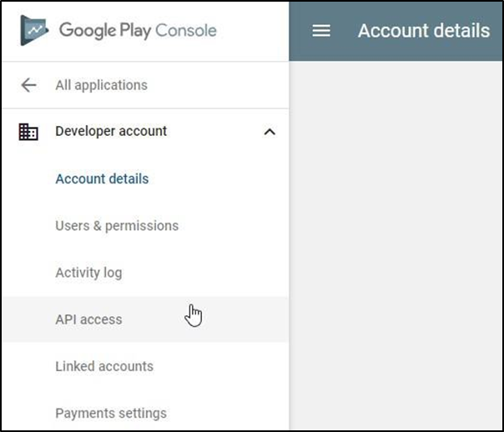Viewport: 504px width, 432px height.
Task: Open Users & permissions
Action: 117,225
